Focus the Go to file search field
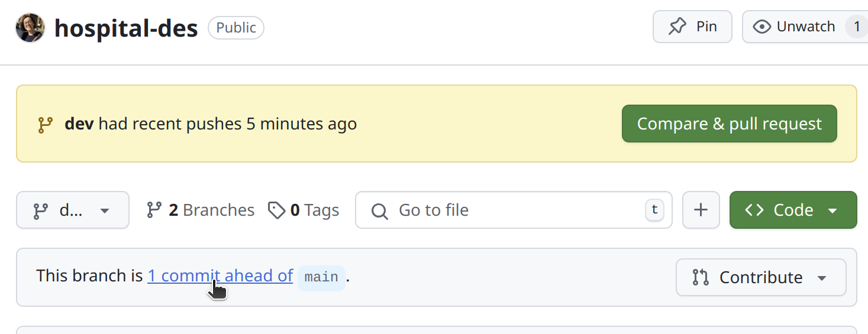 click(x=514, y=210)
